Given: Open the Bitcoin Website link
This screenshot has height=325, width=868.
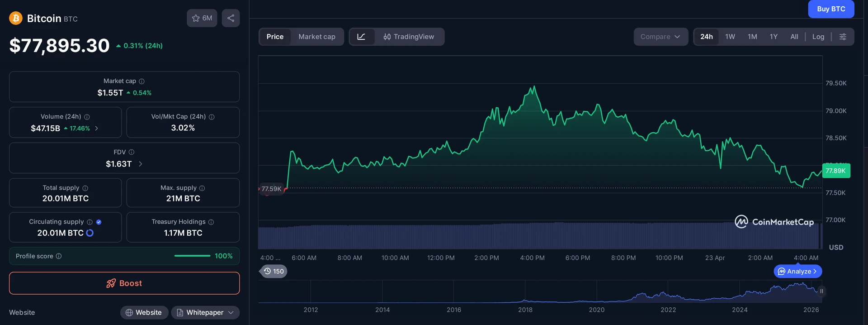Looking at the screenshot, I should click(144, 312).
